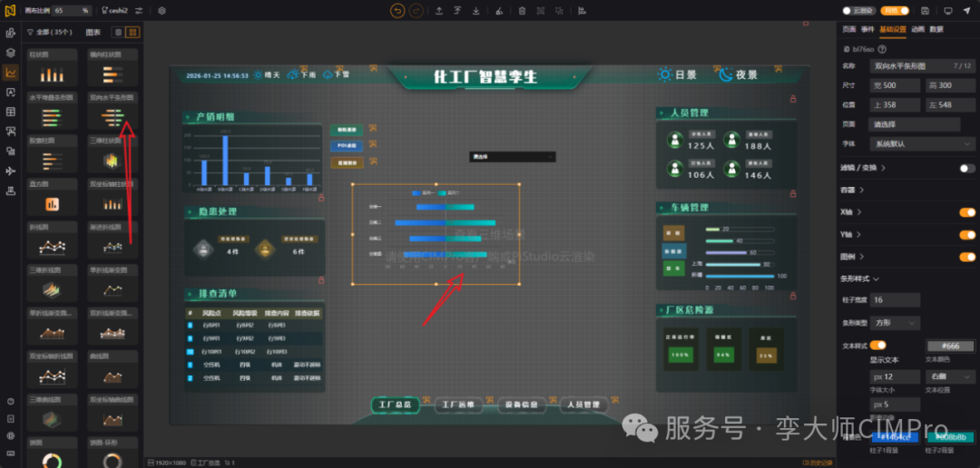Image resolution: width=980 pixels, height=468 pixels.
Task: Click the undo arrow in top toolbar
Action: [x=397, y=11]
